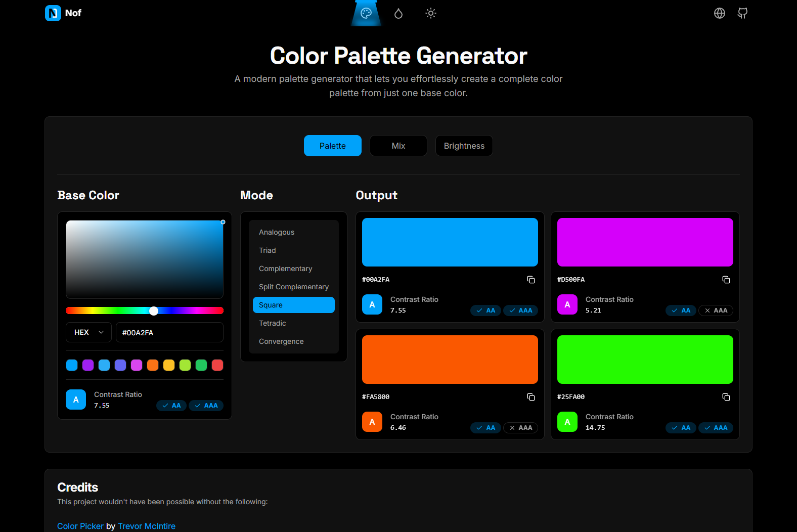Pick the orange preset color swatch
Image resolution: width=797 pixels, height=532 pixels.
[153, 365]
